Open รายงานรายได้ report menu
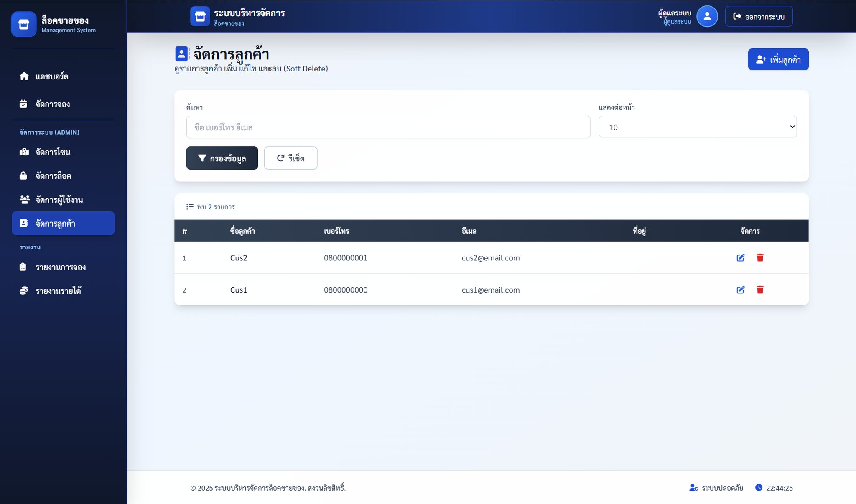Viewport: 856px width, 504px height. (x=58, y=291)
